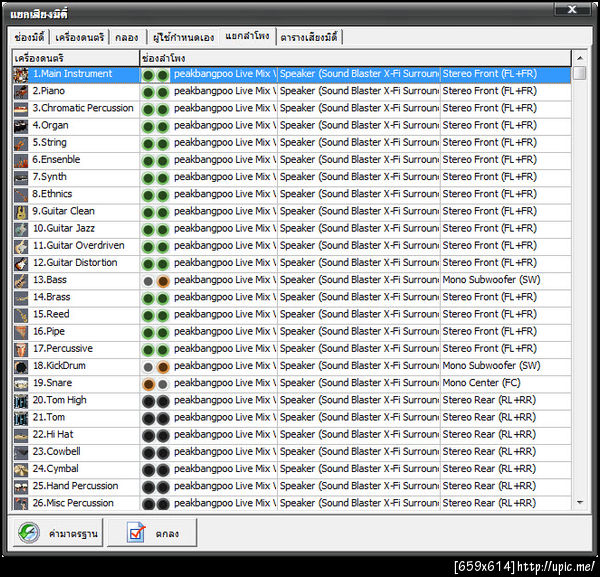Viewport: 600px width, 577px height.
Task: Close the MIDI sound separation dialog
Action: 572,9
